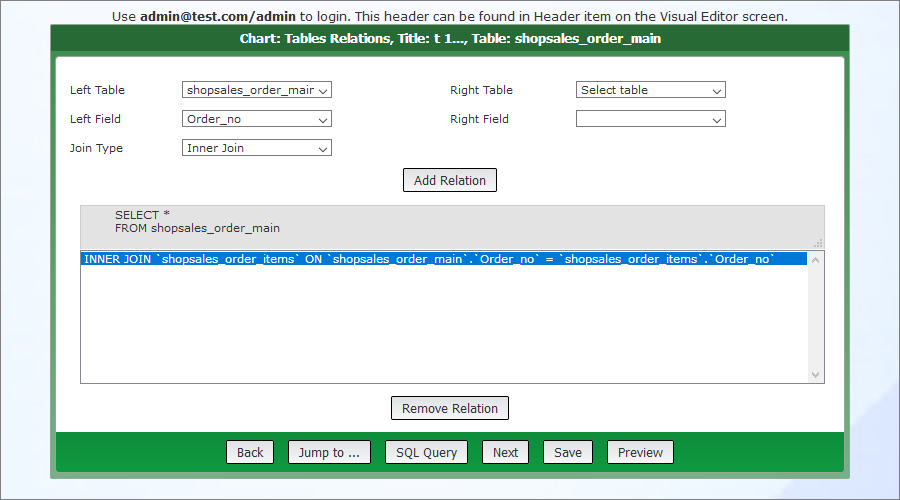This screenshot has height=500, width=900.
Task: Click the Add Relation button
Action: click(x=450, y=180)
